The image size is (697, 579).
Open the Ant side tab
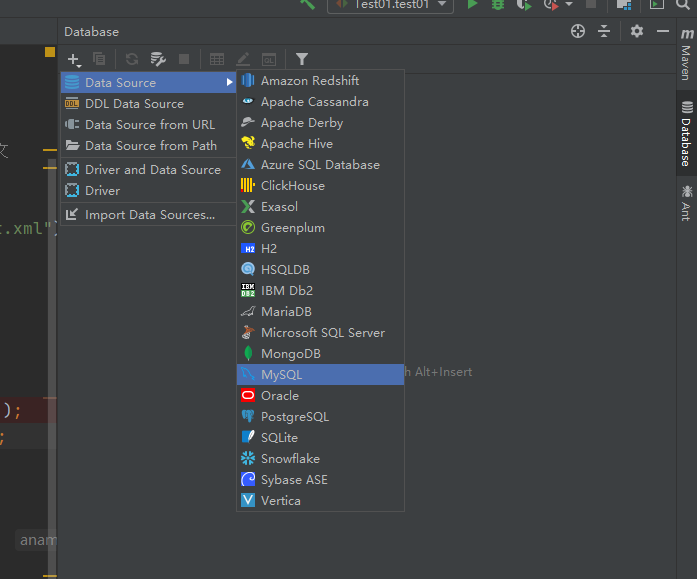click(686, 203)
